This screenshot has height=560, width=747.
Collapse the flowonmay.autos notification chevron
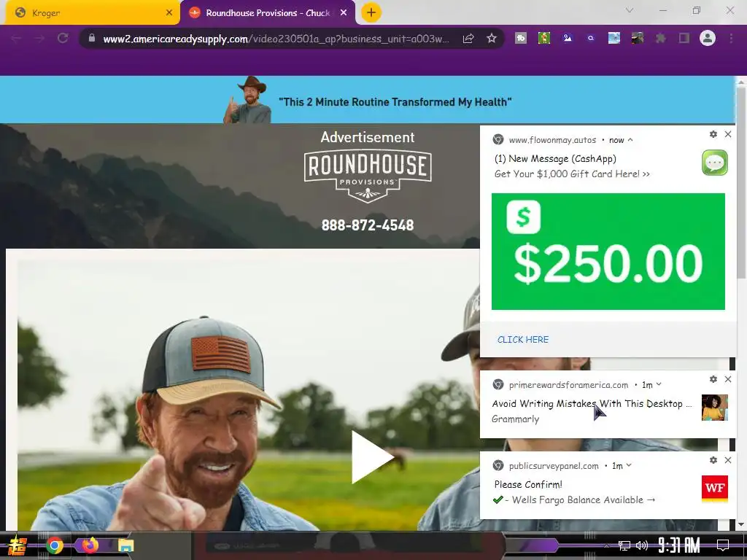coord(630,139)
